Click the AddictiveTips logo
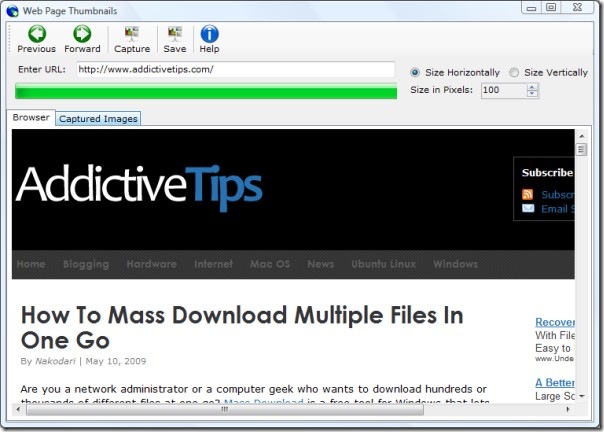This screenshot has height=432, width=604. pos(139,187)
